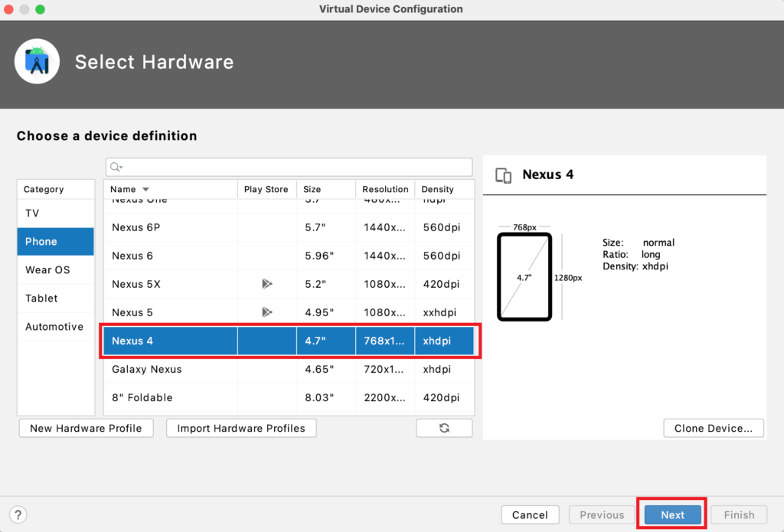Click the Name column header

tap(171, 190)
